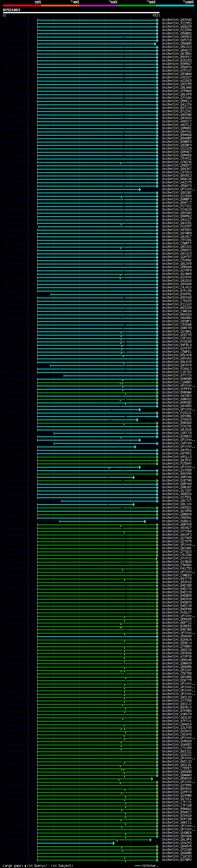Open the UniRef100_B9N9W5 subject
Image resolution: width=197 pixels, height=868 pixels.
click(x=176, y=379)
